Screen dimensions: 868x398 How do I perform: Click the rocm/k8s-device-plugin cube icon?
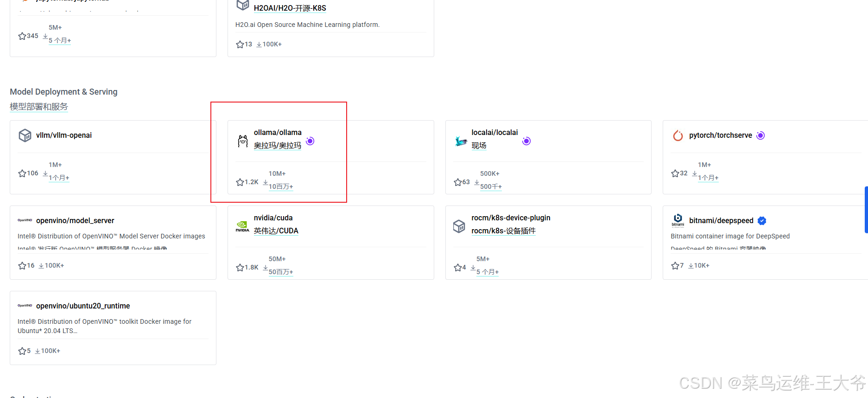coord(459,226)
